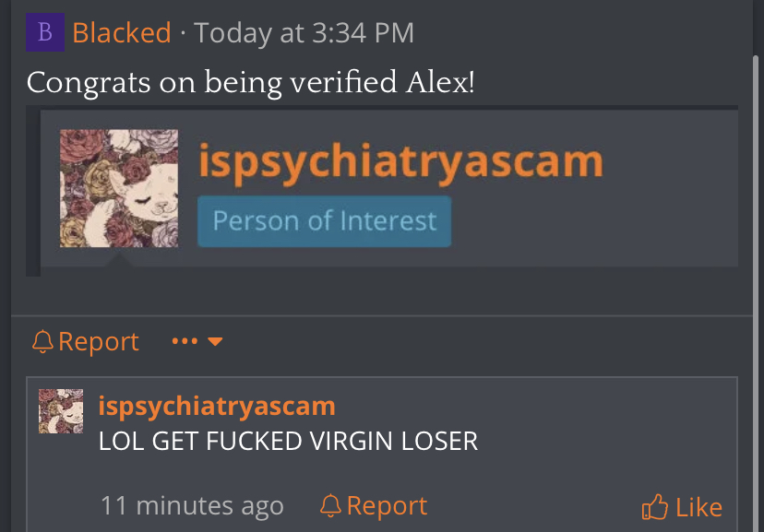Image resolution: width=764 pixels, height=532 pixels.
Task: Open ispsychiatryascam profile from the comment
Action: 217,407
